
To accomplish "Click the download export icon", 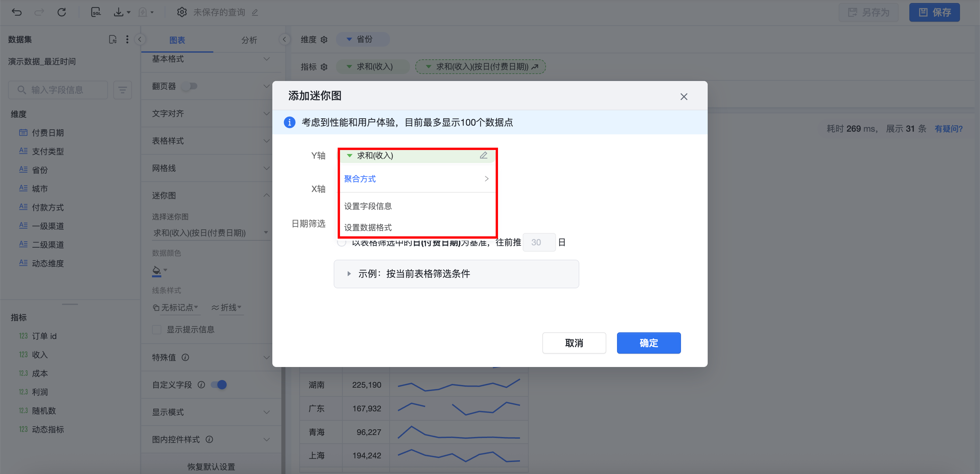I will (119, 12).
